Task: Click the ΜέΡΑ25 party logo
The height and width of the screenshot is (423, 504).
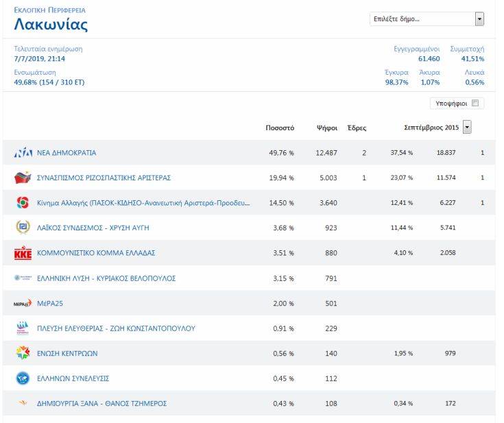Action: [23, 303]
